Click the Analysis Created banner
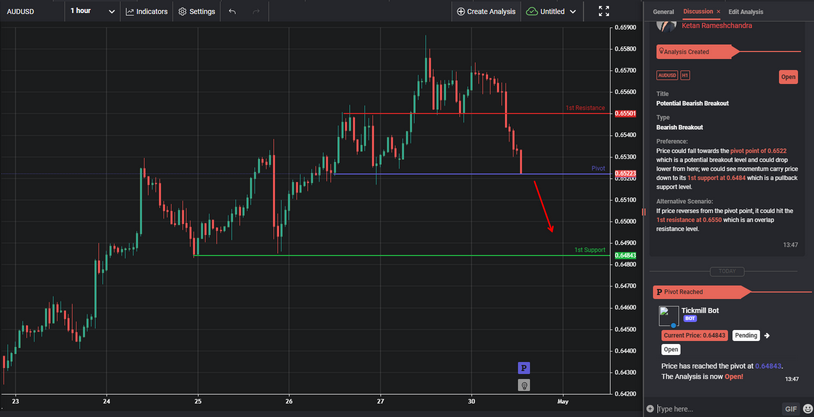Image resolution: width=814 pixels, height=417 pixels. click(696, 52)
